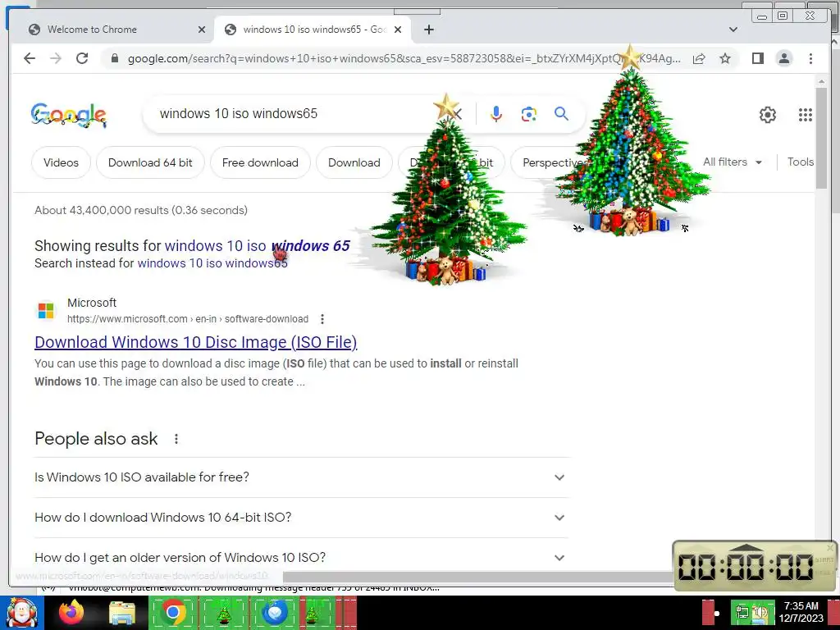
Task: Click the address bar URL
Action: click(404, 58)
